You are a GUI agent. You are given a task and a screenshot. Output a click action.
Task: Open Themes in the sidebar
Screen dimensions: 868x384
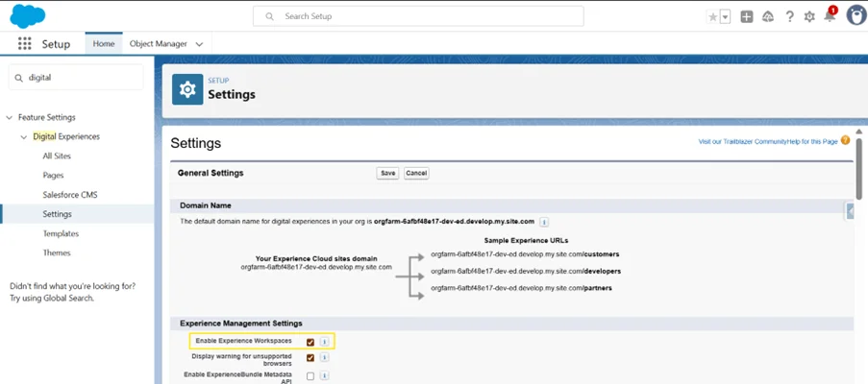click(x=57, y=252)
